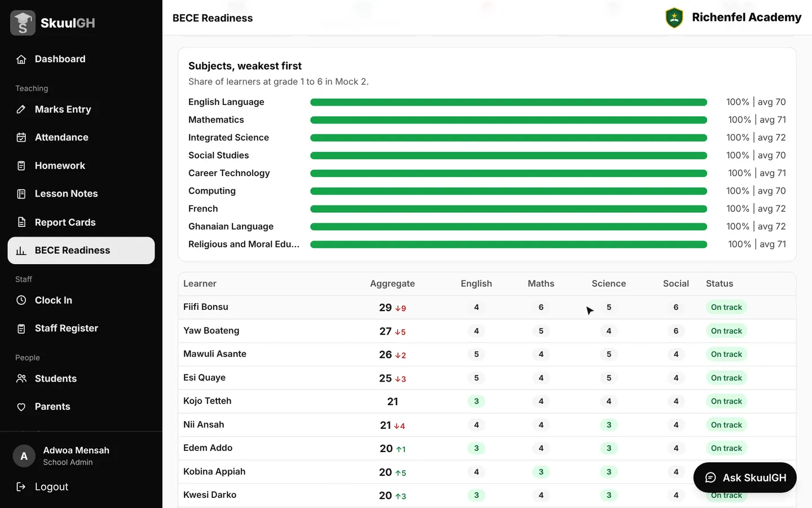The width and height of the screenshot is (812, 508).
Task: Click Esi Quaye's On track badge
Action: coord(726,378)
